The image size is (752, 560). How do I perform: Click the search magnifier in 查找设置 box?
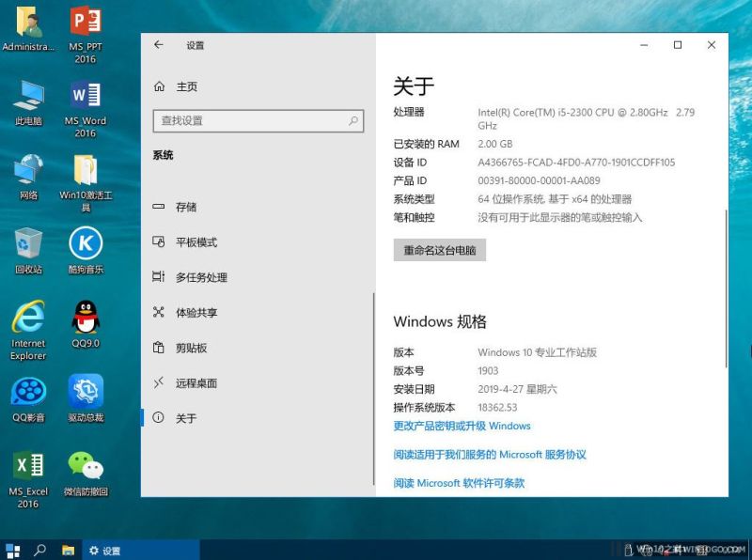click(x=353, y=120)
